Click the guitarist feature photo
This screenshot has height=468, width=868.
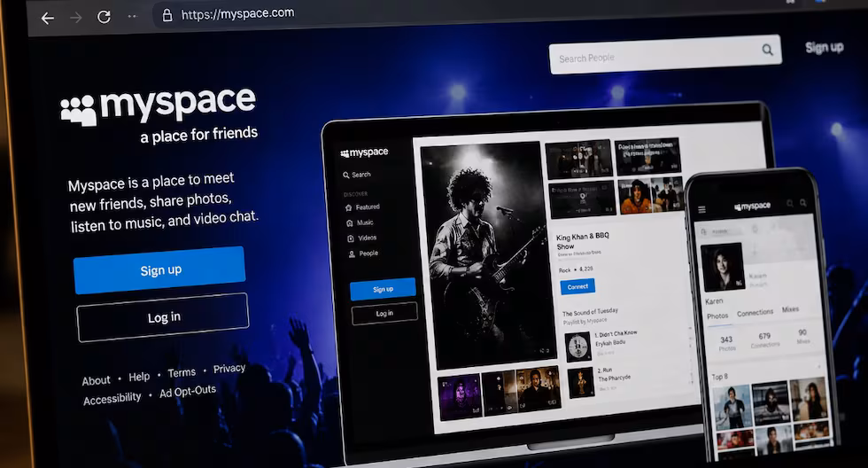pos(487,254)
